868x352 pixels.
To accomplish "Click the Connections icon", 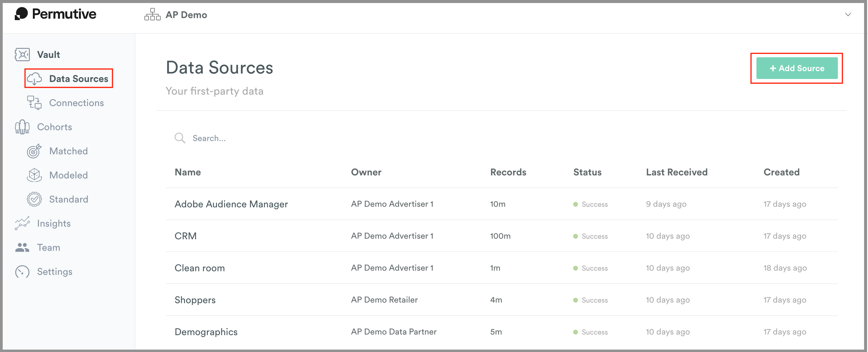I will (x=34, y=103).
